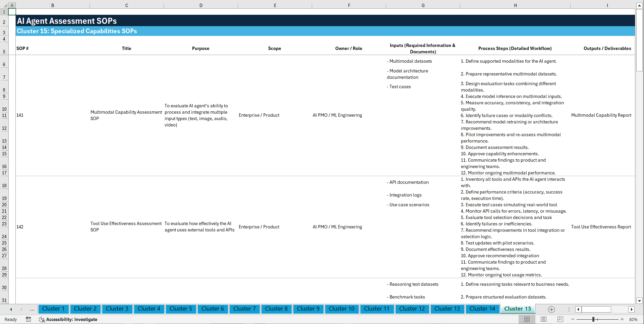Select column H by its header
The width and height of the screenshot is (644, 324).
[515, 5]
